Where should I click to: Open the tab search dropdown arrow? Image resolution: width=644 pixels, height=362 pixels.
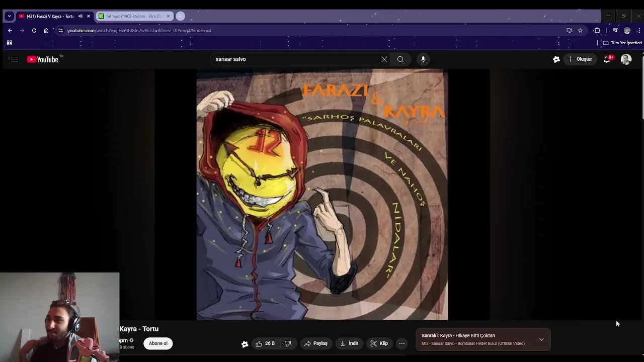9,16
